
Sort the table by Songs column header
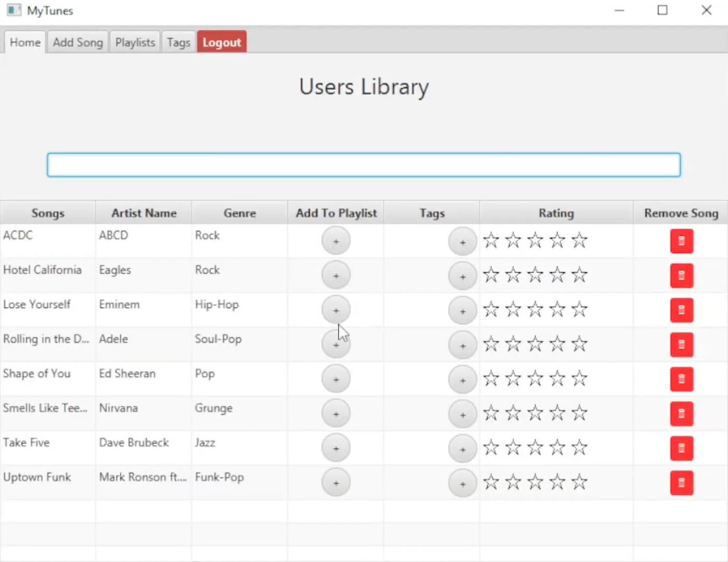[48, 213]
